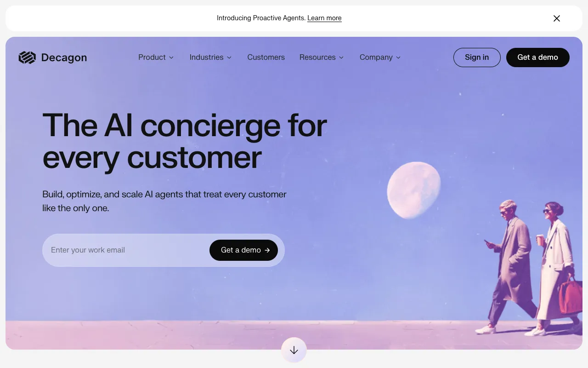Viewport: 588px width, 368px height.
Task: Open the Product navigation menu label
Action: 152,57
